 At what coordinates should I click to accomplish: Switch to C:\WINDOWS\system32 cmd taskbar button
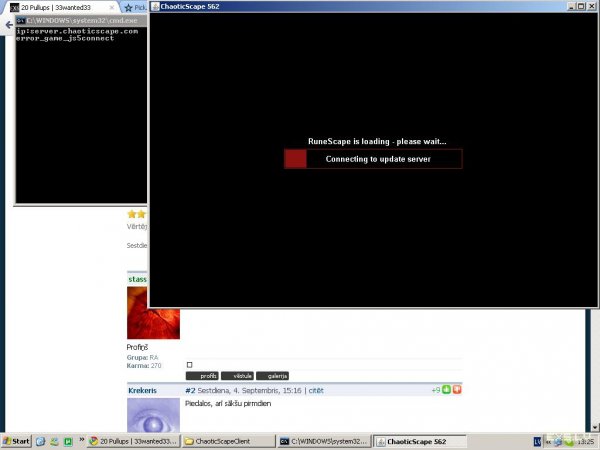324,441
